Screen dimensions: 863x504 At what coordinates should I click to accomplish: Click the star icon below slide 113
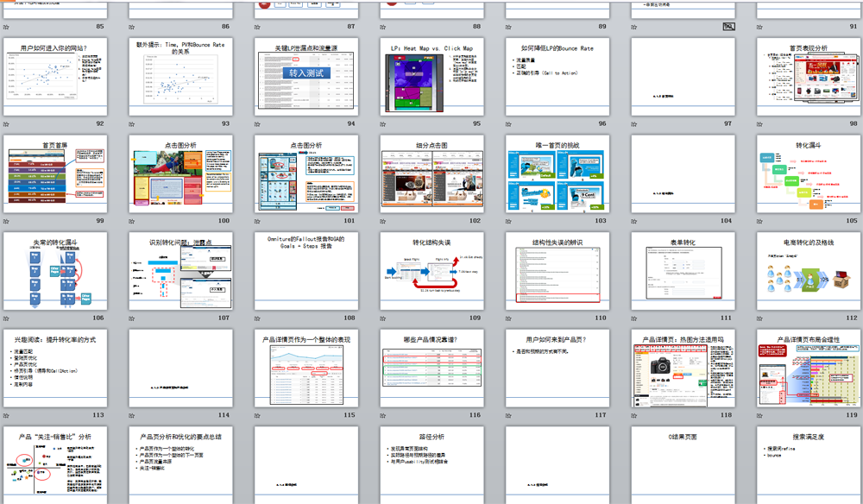tap(8, 415)
